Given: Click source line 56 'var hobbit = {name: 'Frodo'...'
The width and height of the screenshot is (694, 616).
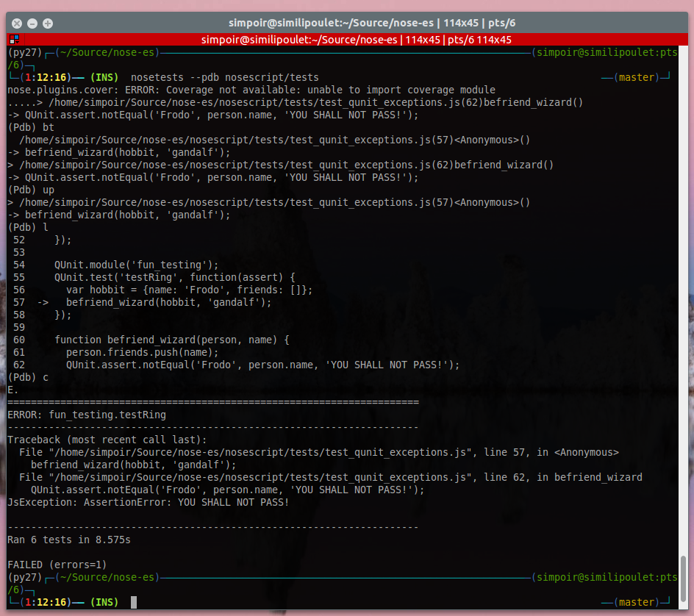Looking at the screenshot, I should (x=190, y=290).
